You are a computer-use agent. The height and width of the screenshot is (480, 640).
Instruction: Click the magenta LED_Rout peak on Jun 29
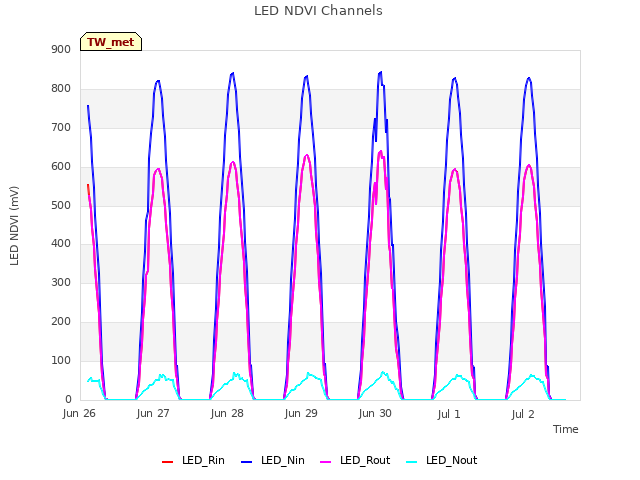[x=307, y=155]
